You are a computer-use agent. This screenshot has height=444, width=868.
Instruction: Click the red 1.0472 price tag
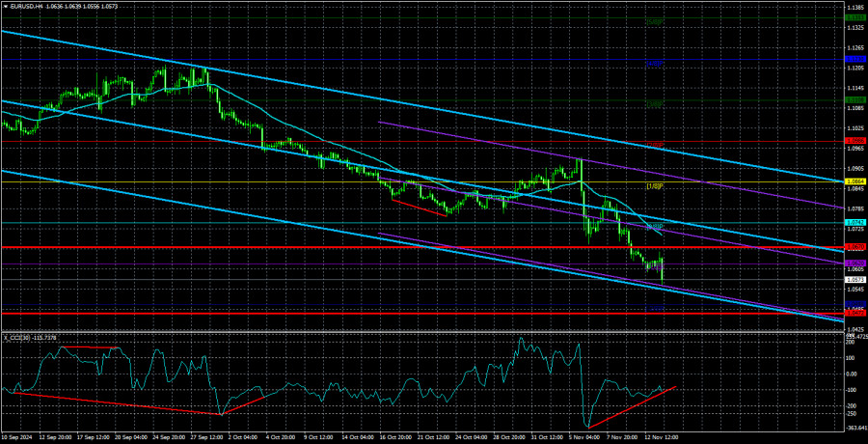point(855,313)
